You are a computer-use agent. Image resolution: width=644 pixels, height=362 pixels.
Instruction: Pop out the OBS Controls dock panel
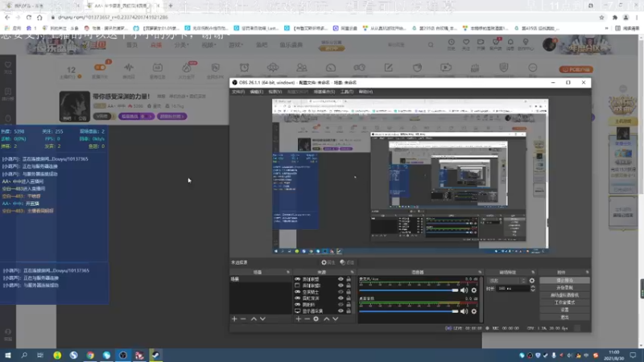pos(587,272)
